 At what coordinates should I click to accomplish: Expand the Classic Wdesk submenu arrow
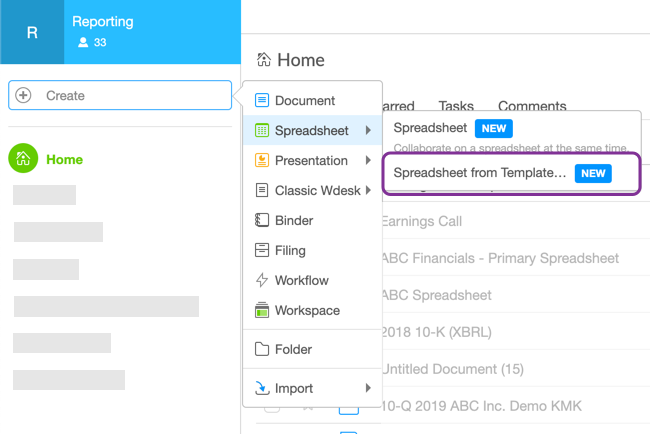pos(369,191)
